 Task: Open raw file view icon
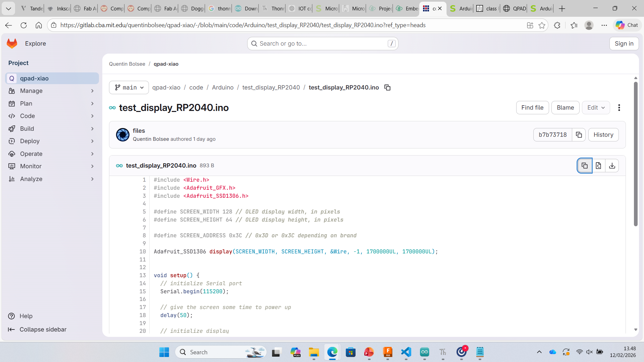pyautogui.click(x=598, y=166)
